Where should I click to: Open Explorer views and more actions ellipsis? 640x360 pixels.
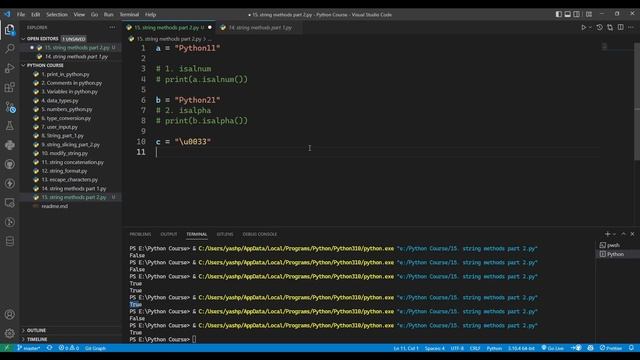[112, 27]
